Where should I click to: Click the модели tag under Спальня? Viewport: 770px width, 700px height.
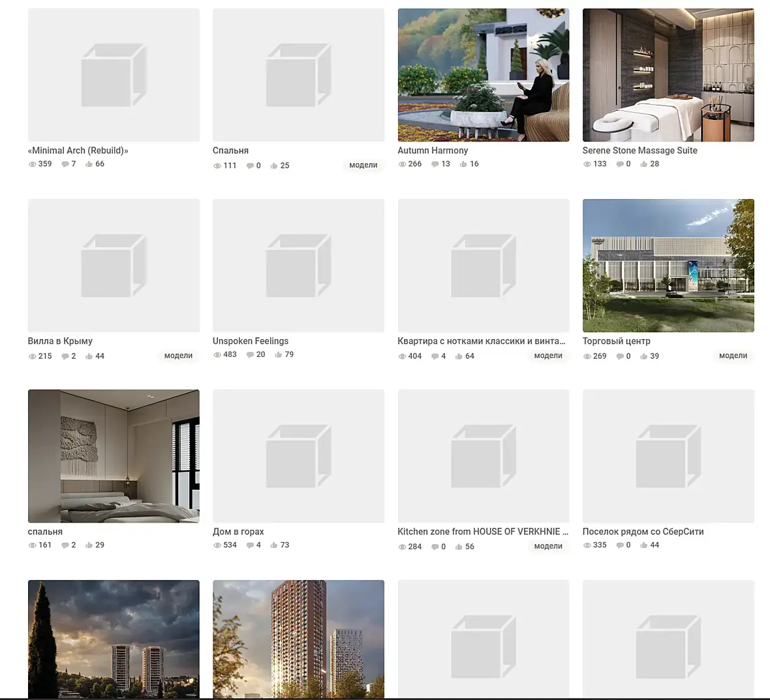[363, 165]
